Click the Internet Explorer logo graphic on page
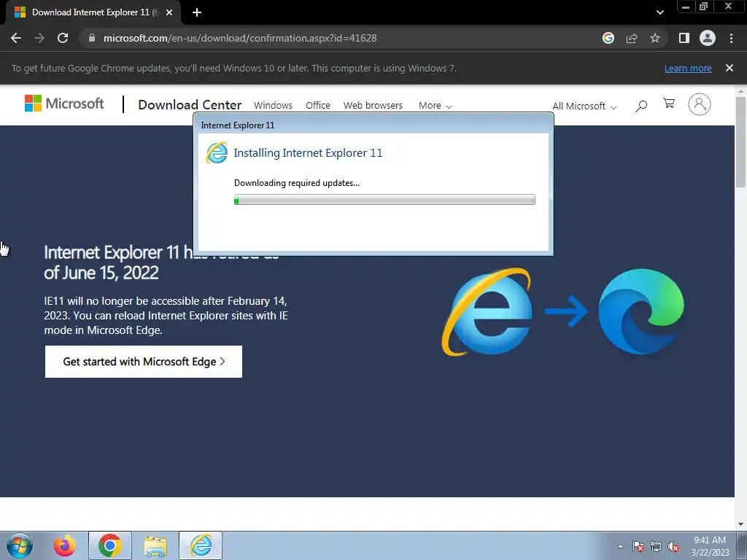 487,312
